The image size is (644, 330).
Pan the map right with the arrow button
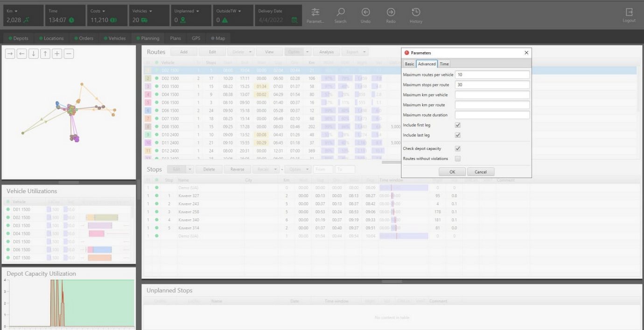[10, 54]
